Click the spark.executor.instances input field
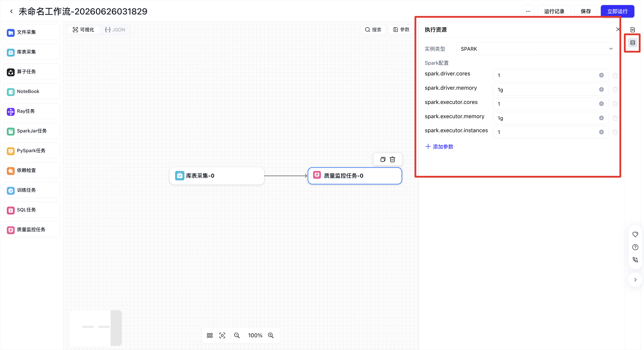This screenshot has width=644, height=350. (x=550, y=132)
